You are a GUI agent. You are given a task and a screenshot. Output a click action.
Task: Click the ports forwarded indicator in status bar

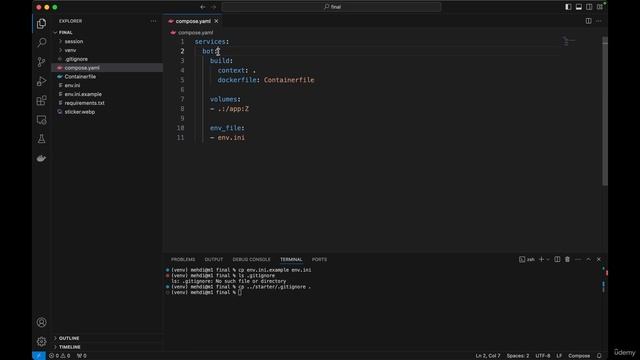pos(82,356)
